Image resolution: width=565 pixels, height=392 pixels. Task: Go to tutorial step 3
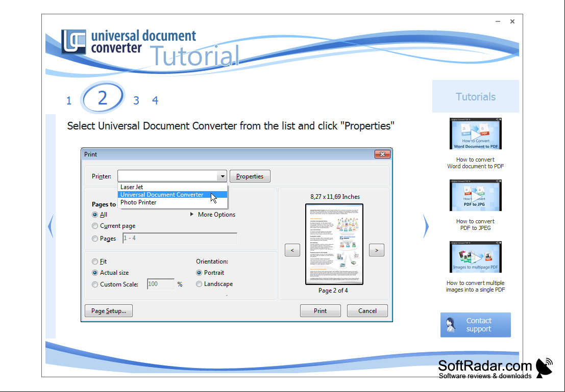pyautogui.click(x=136, y=100)
